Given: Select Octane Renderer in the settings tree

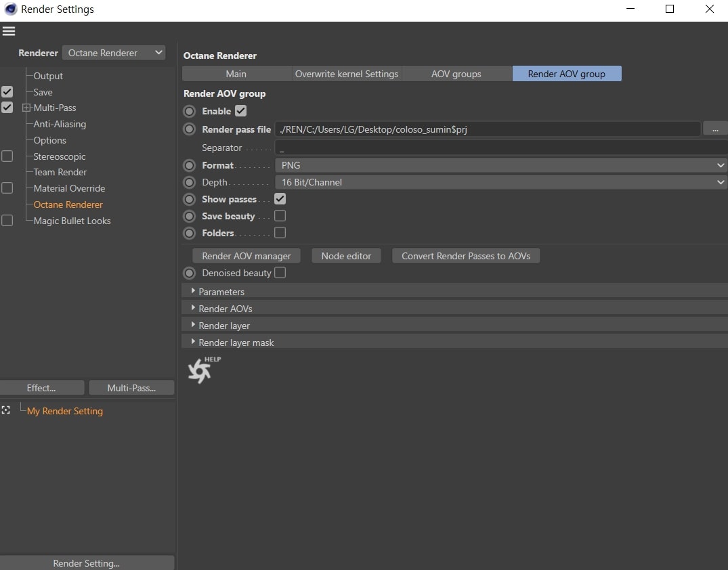Looking at the screenshot, I should pos(68,204).
